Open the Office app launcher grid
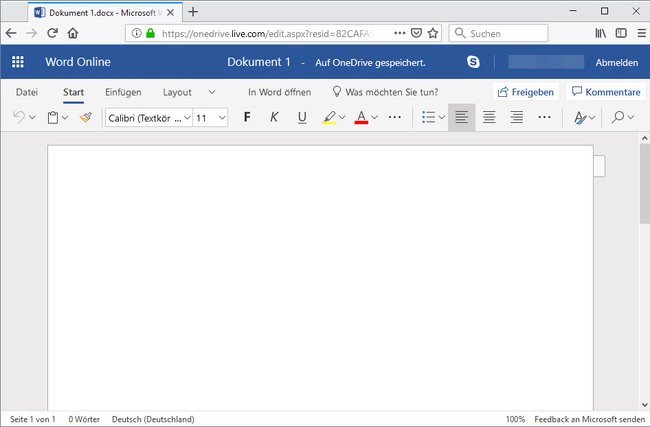This screenshot has height=427, width=650. [x=18, y=62]
